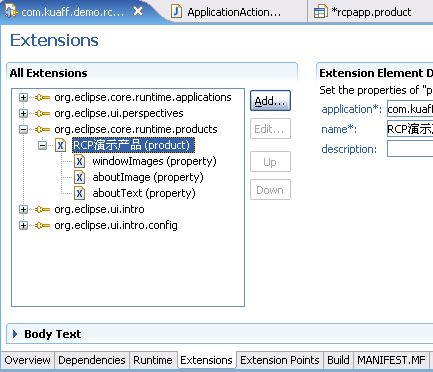The width and height of the screenshot is (433, 372).
Task: Collapse the RCP演示产品 (product) node
Action: [x=42, y=145]
